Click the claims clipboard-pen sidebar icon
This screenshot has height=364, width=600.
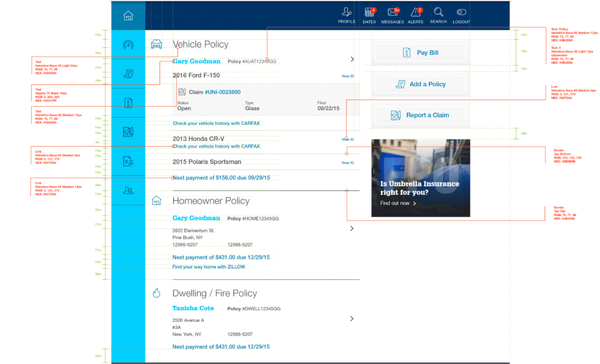point(128,132)
